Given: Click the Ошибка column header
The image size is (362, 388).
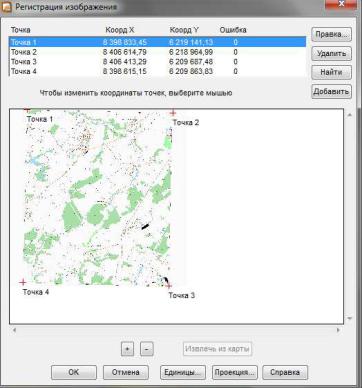Looking at the screenshot, I should 233,30.
